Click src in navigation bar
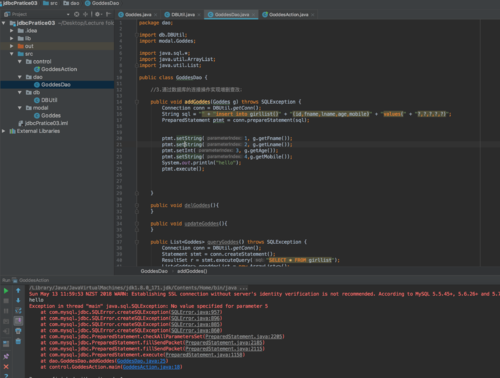Screen dimensions: 500x378 click(x=50, y=3)
